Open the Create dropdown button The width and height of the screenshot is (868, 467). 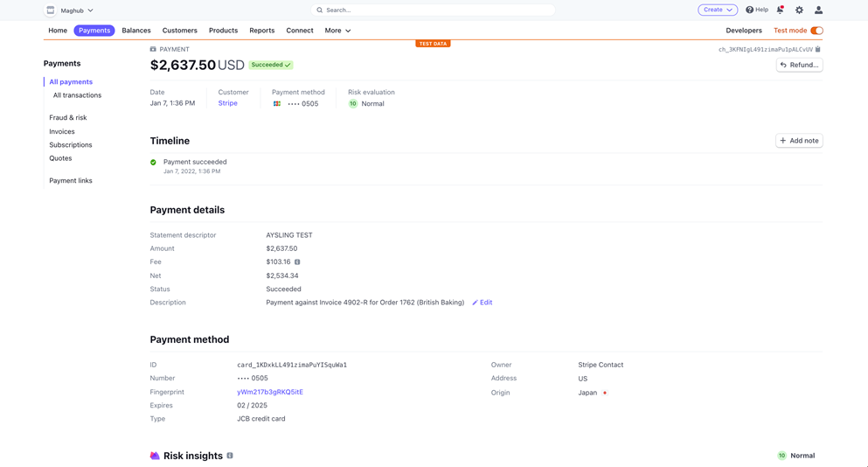pyautogui.click(x=717, y=10)
